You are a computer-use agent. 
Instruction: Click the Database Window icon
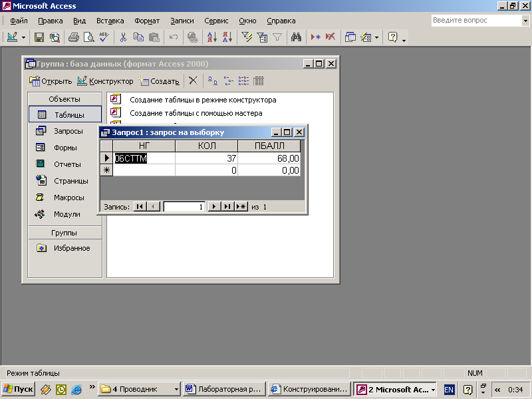[x=350, y=37]
